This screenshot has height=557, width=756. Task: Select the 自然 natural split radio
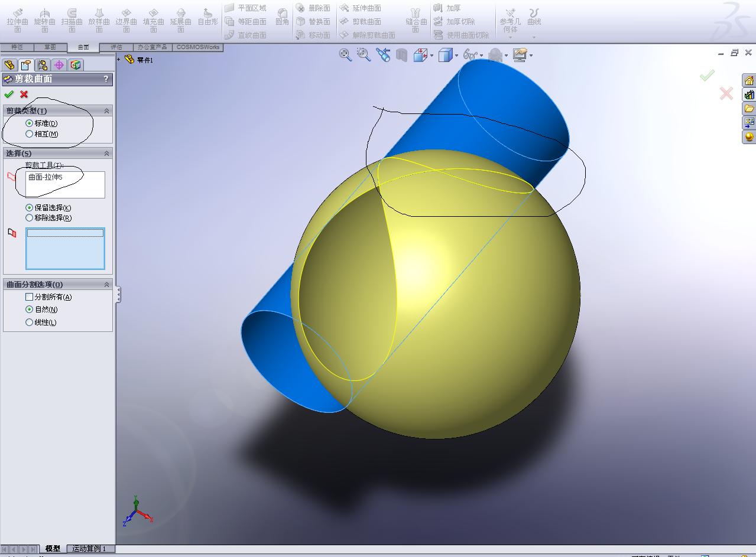(30, 310)
